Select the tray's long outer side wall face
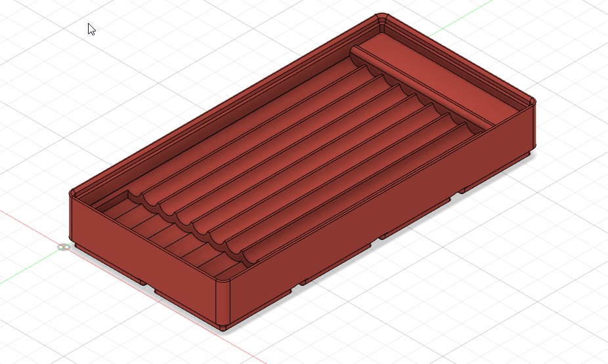The width and height of the screenshot is (608, 364). point(382,217)
